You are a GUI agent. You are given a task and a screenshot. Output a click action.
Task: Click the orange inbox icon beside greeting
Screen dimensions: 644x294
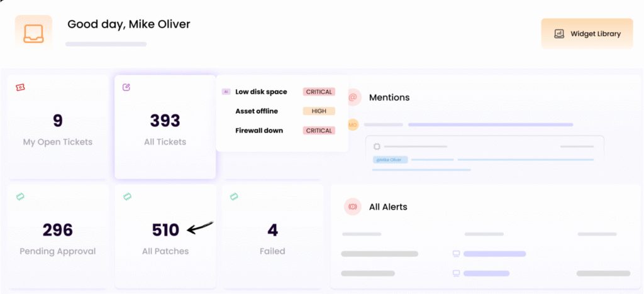point(34,31)
